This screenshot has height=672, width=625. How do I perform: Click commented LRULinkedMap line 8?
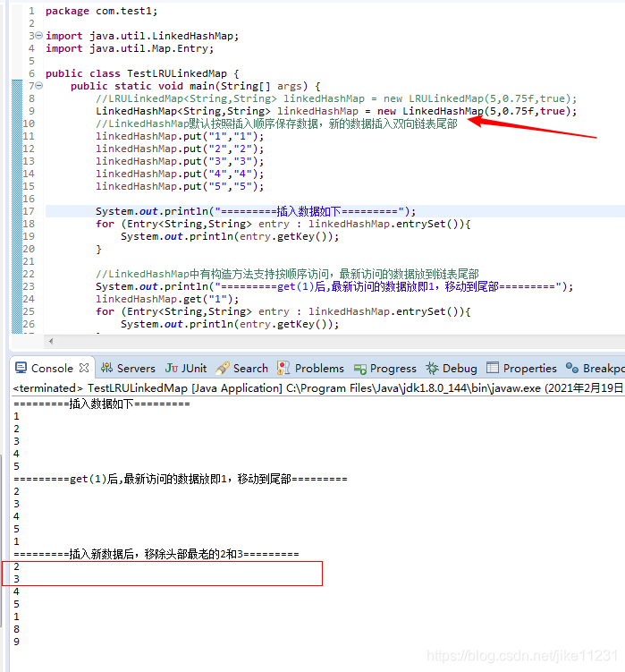[x=336, y=98]
